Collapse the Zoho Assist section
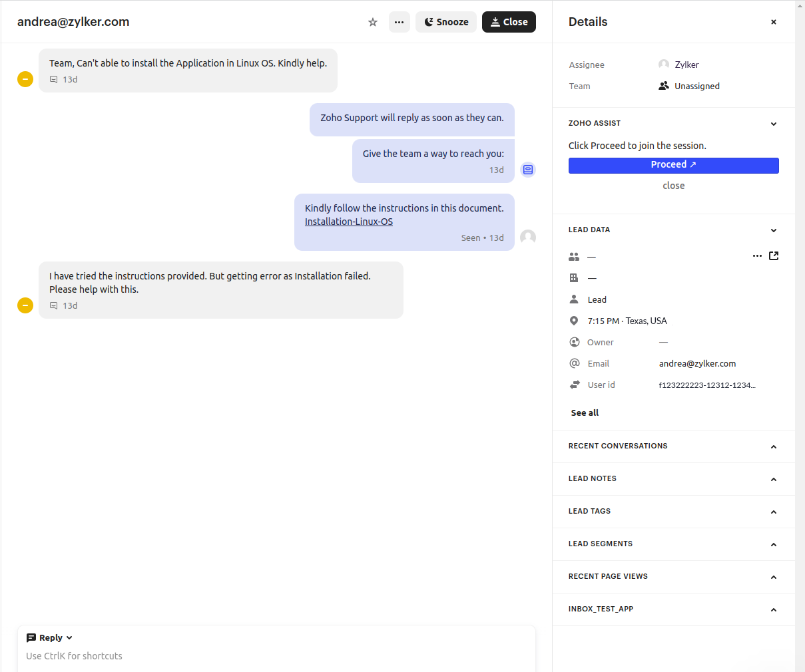Image resolution: width=805 pixels, height=672 pixels. pyautogui.click(x=774, y=124)
